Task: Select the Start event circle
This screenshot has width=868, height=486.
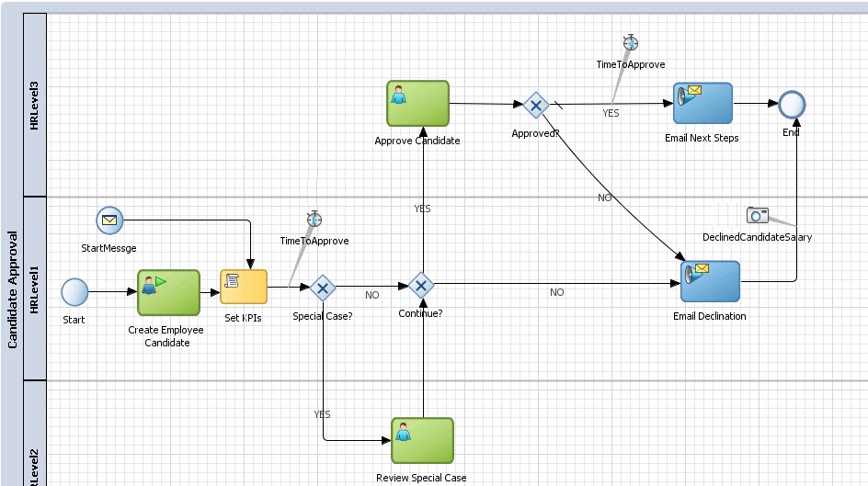Action: (74, 292)
